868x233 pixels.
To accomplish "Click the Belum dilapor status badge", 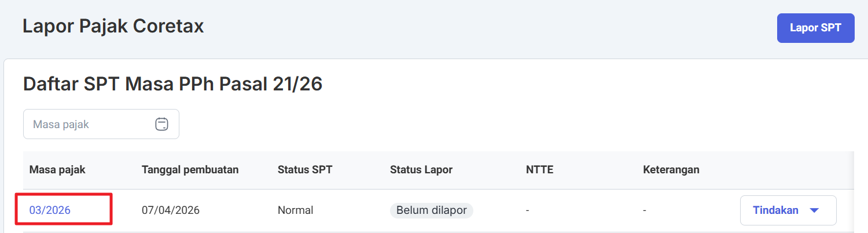I will point(432,210).
